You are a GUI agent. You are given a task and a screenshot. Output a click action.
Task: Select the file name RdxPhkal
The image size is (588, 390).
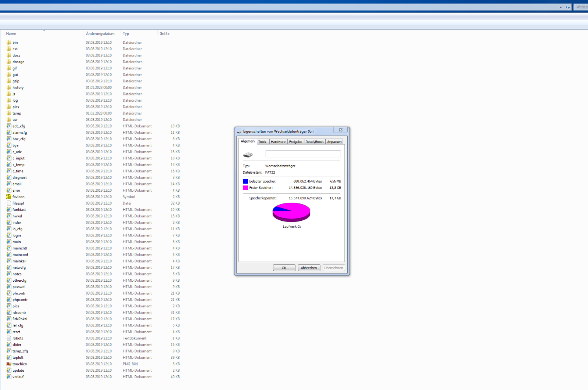[x=20, y=319]
